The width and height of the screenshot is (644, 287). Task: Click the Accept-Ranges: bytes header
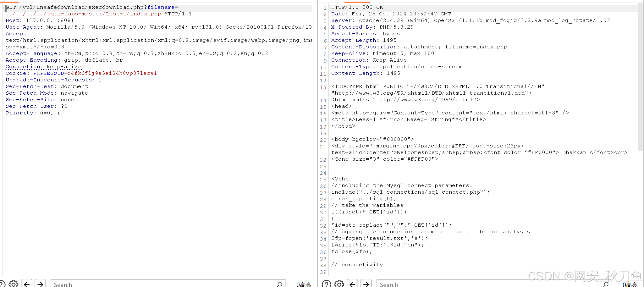coord(366,34)
